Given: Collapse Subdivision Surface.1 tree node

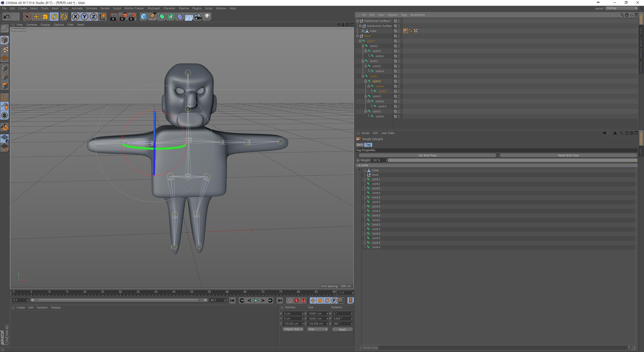Looking at the screenshot, I should (357, 21).
